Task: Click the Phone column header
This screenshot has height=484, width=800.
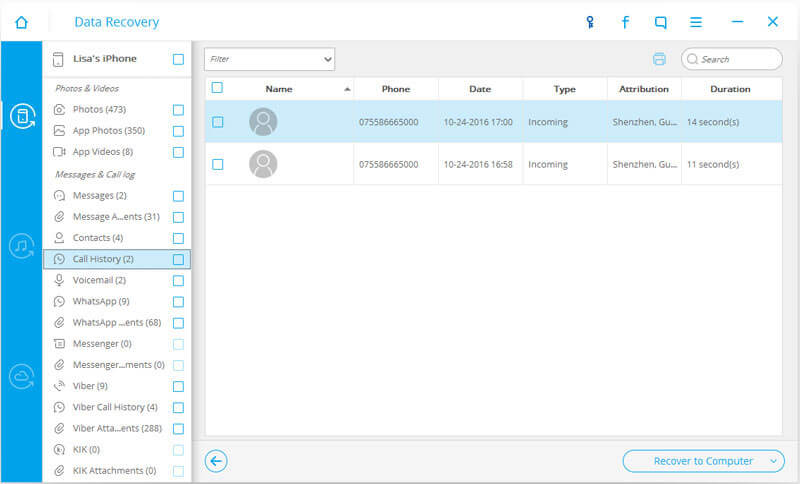Action: (396, 89)
